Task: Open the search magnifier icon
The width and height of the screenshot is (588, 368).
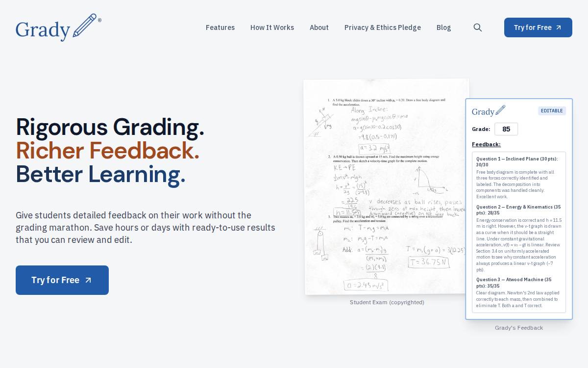Action: pos(478,27)
